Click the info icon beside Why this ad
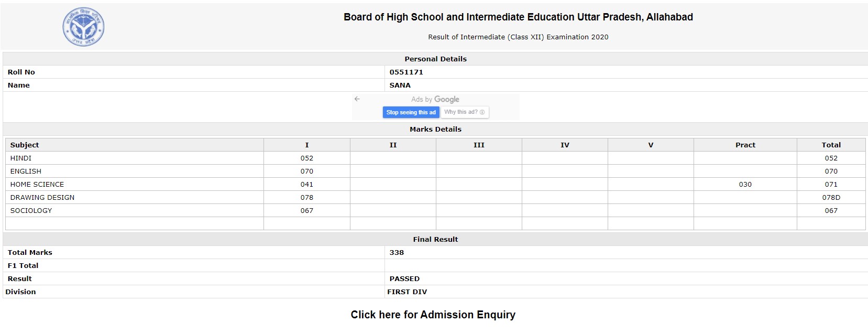Viewport: 868px width, 333px height. pyautogui.click(x=482, y=112)
